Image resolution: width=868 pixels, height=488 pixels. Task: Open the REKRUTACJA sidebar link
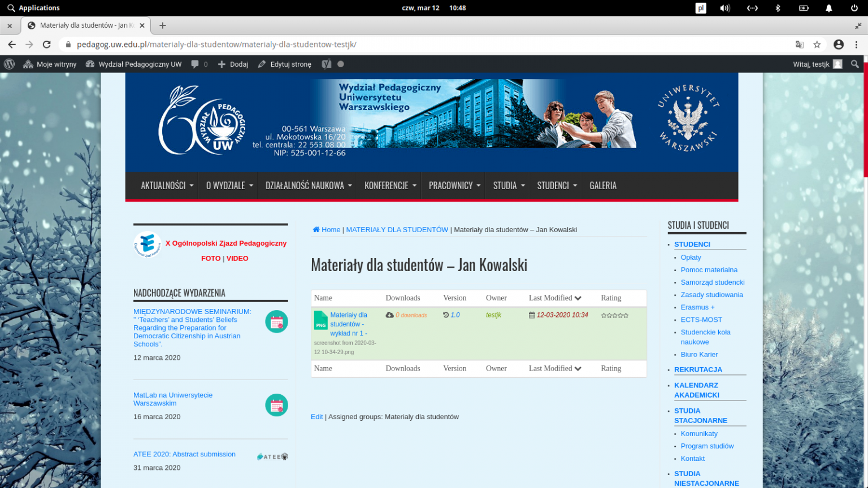point(698,370)
